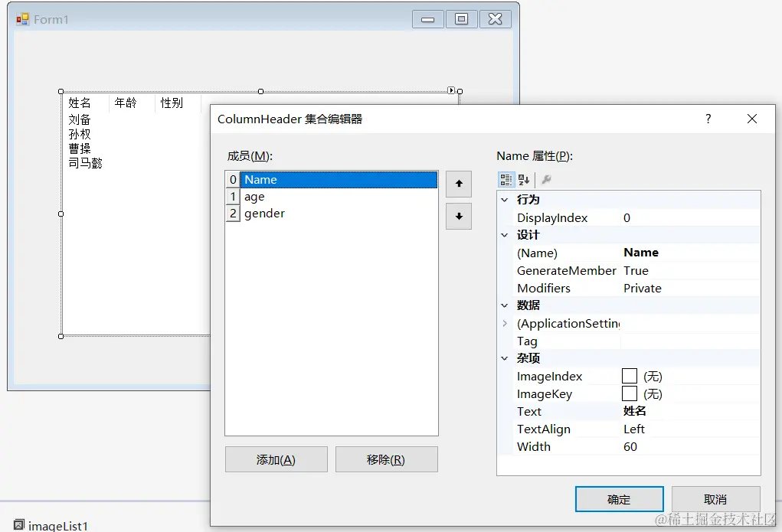The height and width of the screenshot is (532, 782).
Task: Select the Name member in list
Action: click(x=339, y=179)
